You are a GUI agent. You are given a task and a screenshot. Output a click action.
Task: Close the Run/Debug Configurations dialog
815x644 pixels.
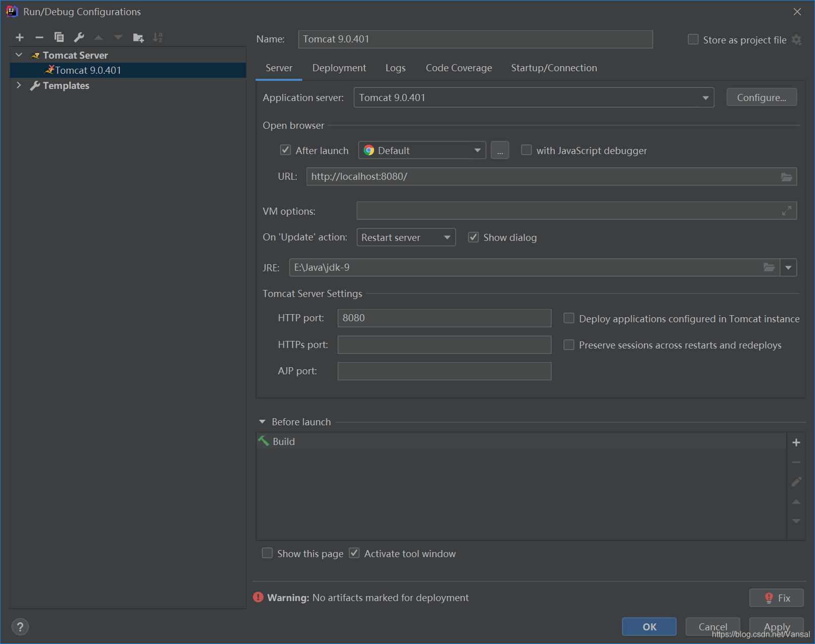[797, 12]
